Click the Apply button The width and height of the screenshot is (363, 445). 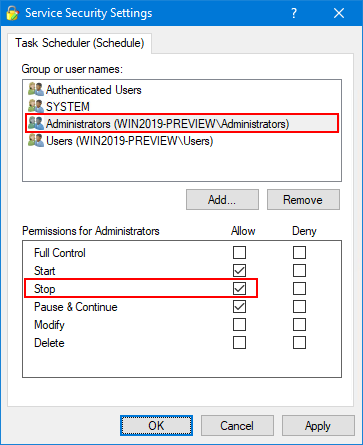(318, 426)
